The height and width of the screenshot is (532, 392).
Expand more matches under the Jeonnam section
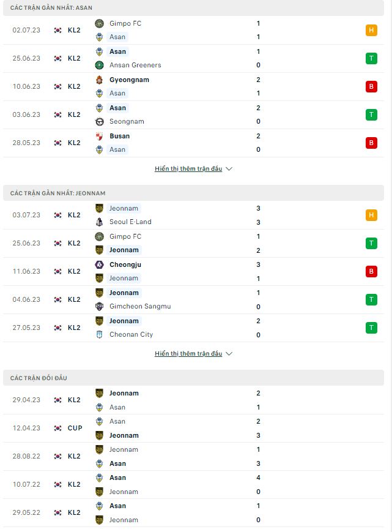(x=188, y=353)
